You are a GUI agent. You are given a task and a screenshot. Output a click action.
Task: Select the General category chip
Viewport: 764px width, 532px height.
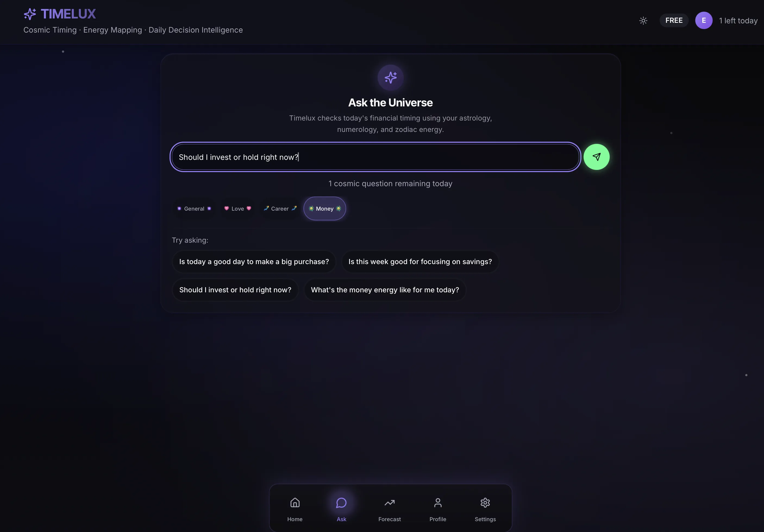tap(194, 209)
